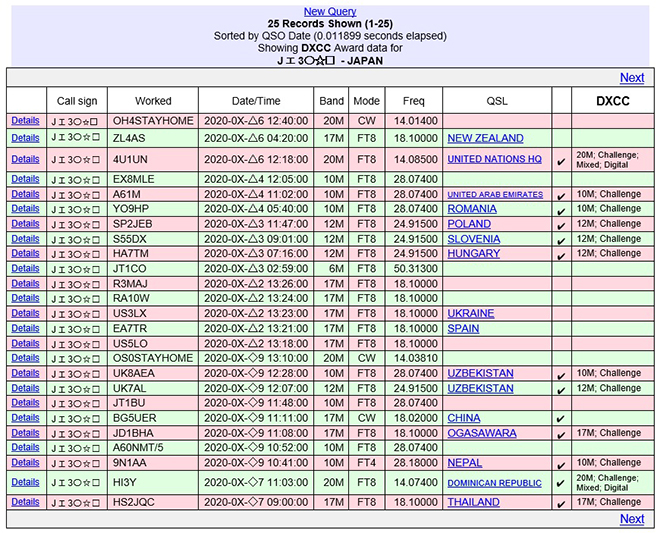Open Details for OH4STAYHOME row

pos(25,121)
